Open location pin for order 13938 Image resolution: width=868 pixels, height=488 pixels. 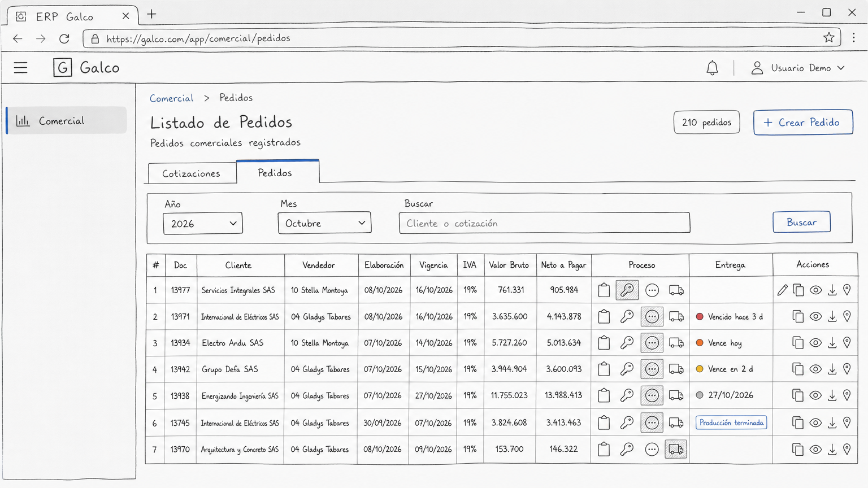(x=847, y=395)
